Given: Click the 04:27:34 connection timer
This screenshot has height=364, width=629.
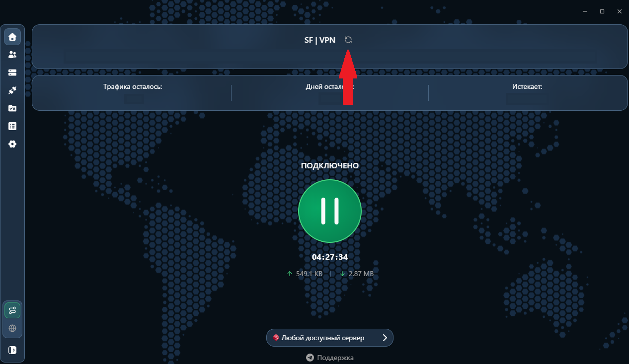Looking at the screenshot, I should point(329,257).
